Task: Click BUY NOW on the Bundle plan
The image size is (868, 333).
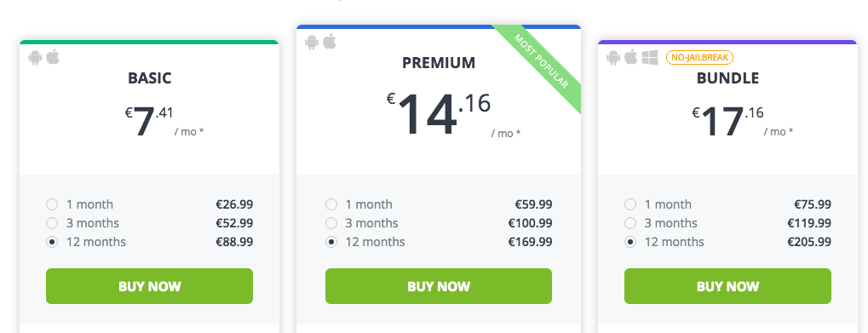Action: (727, 286)
